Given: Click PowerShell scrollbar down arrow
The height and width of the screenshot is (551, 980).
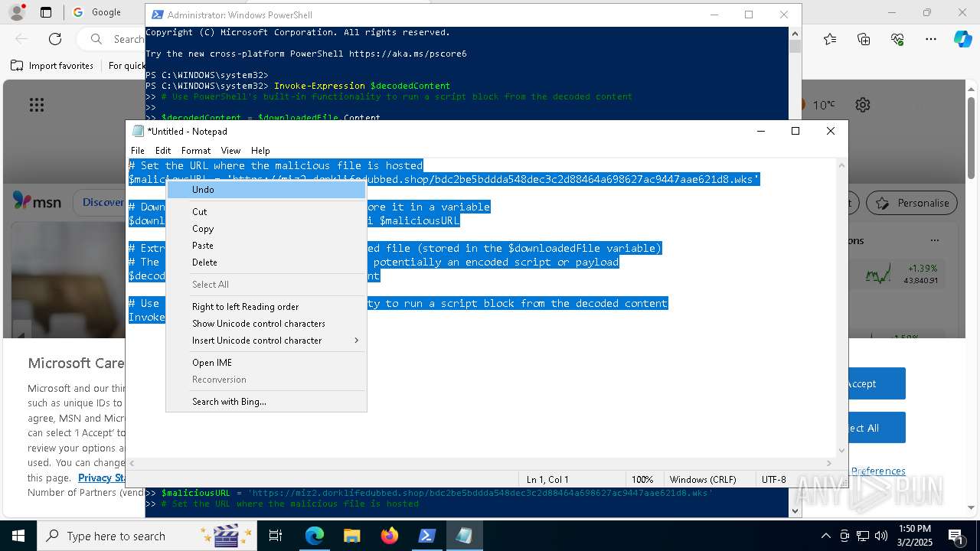Looking at the screenshot, I should click(795, 510).
